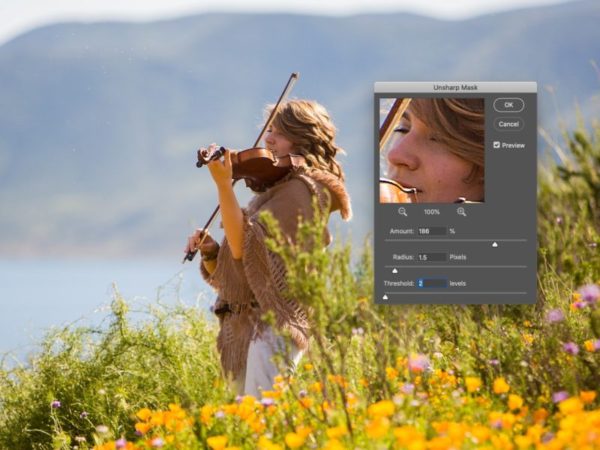Zoom in using the plus magnifier icon
600x450 pixels.
point(462,212)
